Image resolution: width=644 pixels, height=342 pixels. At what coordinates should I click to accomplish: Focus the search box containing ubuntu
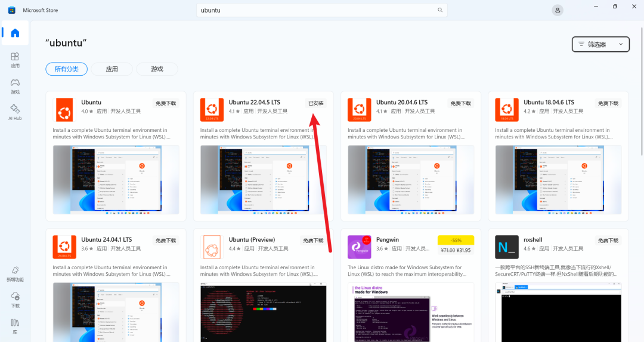322,10
